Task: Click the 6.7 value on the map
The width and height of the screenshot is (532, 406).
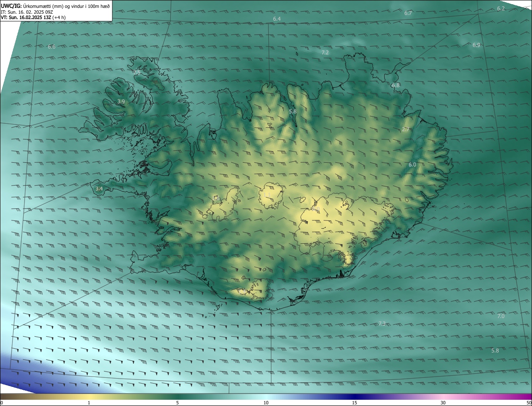Action: tap(408, 13)
